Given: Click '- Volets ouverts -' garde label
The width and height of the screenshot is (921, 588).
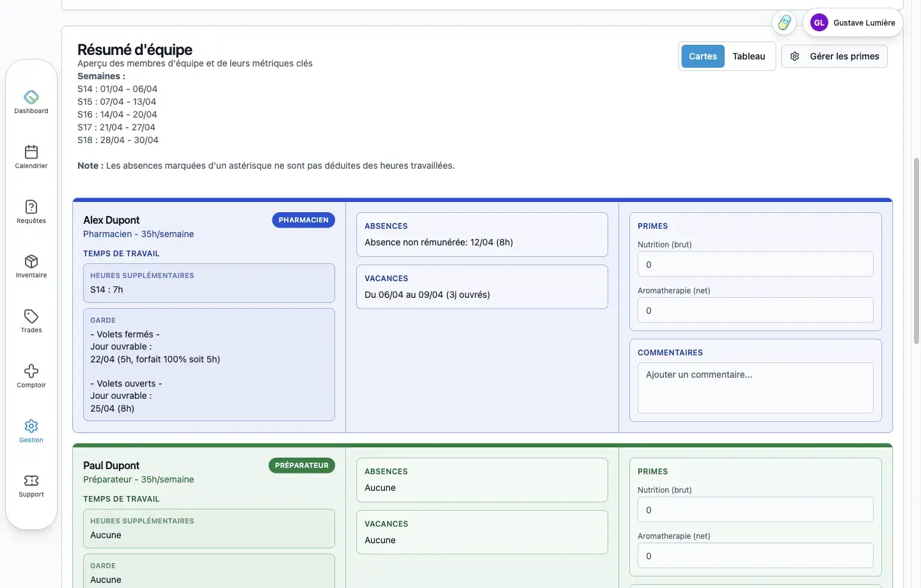Looking at the screenshot, I should [127, 383].
